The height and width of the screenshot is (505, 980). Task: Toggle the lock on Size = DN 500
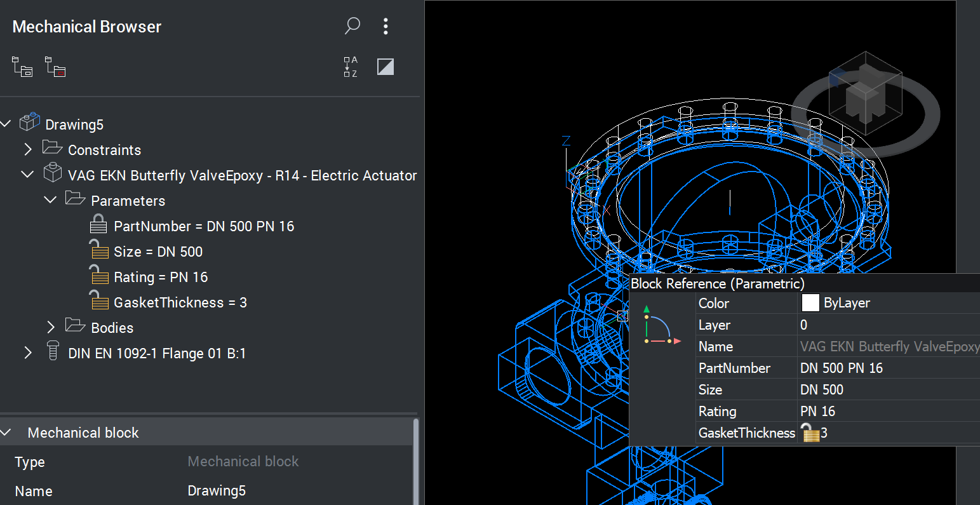[98, 251]
